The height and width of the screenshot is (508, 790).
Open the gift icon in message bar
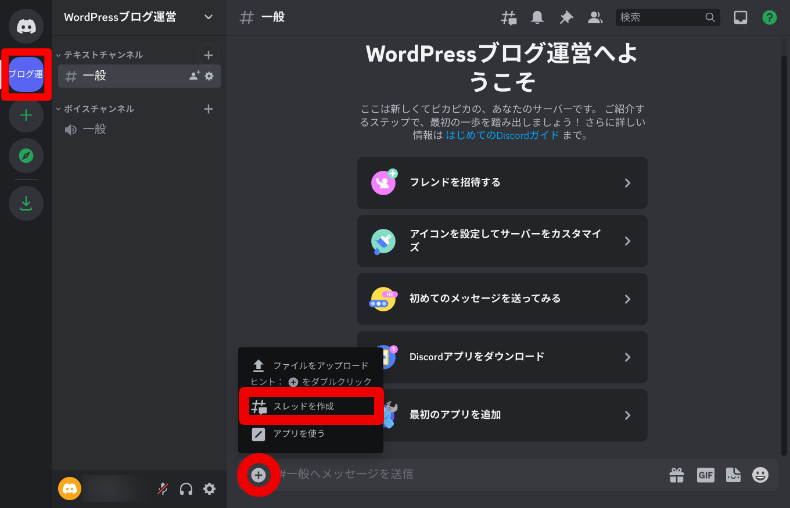(677, 475)
